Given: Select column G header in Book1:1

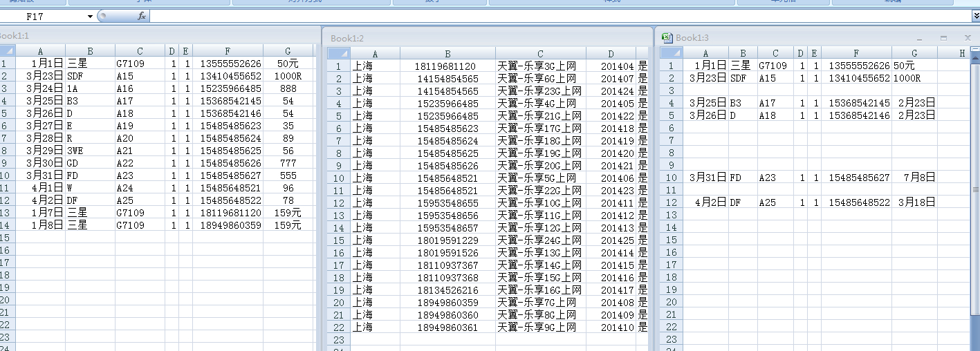Looking at the screenshot, I should (x=287, y=50).
